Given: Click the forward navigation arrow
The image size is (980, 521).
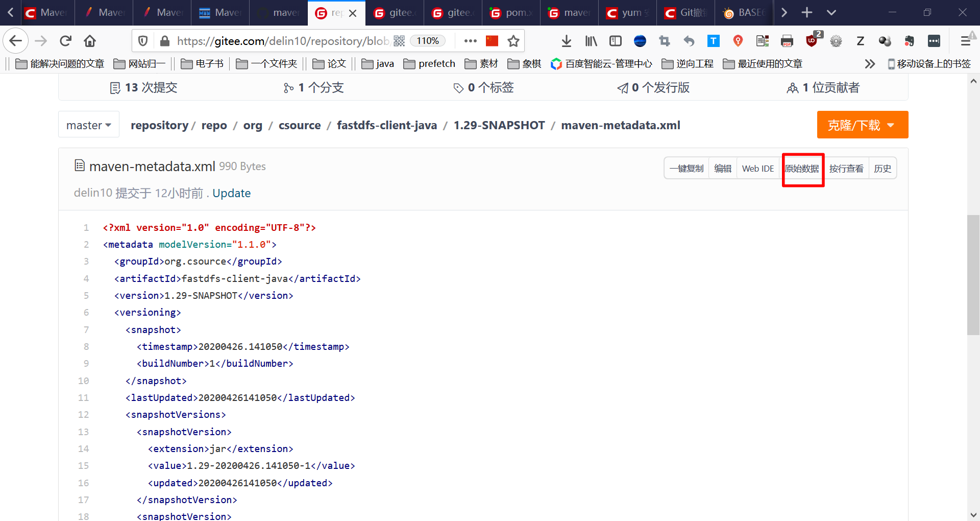Looking at the screenshot, I should (41, 41).
